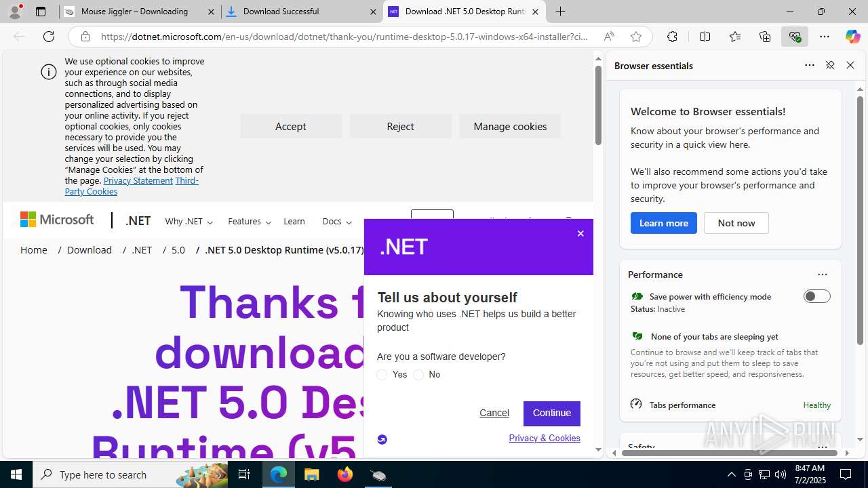Open File Explorer from taskbar
868x488 pixels.
pos(311,474)
